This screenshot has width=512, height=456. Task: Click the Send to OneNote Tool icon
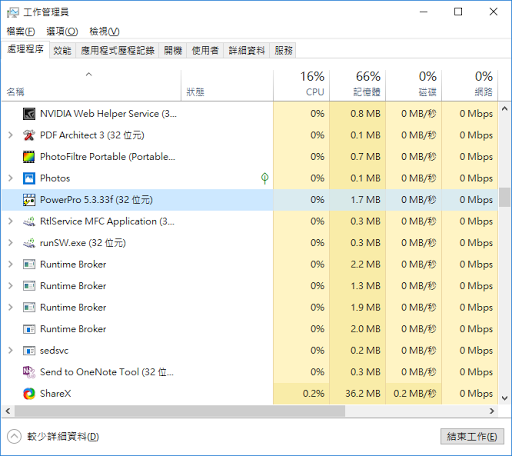tap(29, 372)
